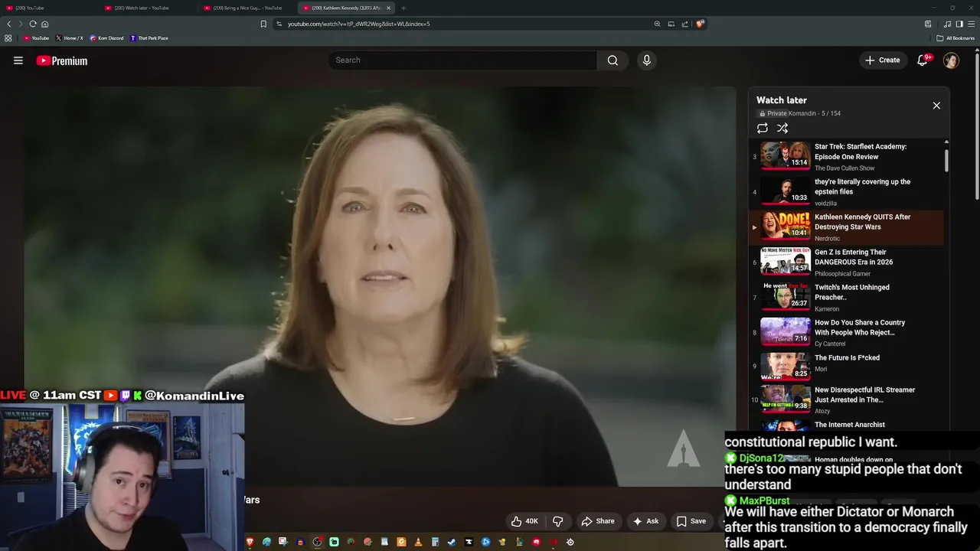Open the All Bookmarks folder
This screenshot has height=551, width=980.
pyautogui.click(x=955, y=38)
